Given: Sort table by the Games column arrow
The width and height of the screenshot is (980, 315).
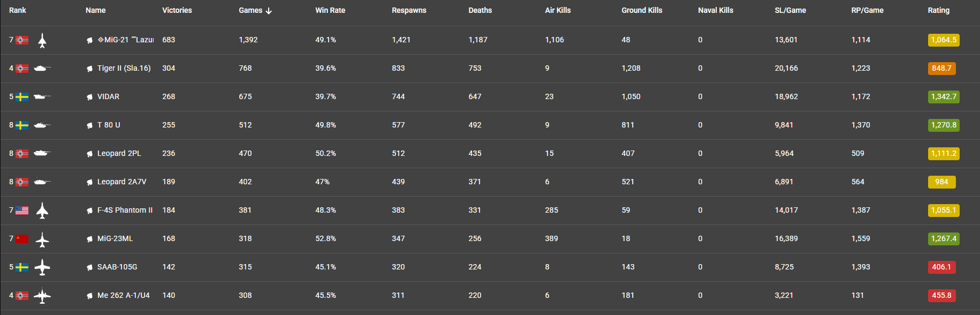Looking at the screenshot, I should click(269, 11).
